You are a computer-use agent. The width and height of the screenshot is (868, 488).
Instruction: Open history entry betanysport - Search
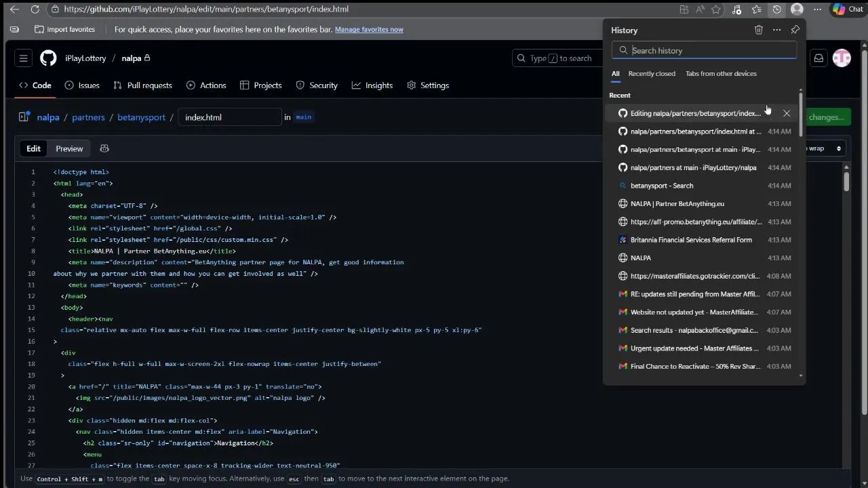703,186
